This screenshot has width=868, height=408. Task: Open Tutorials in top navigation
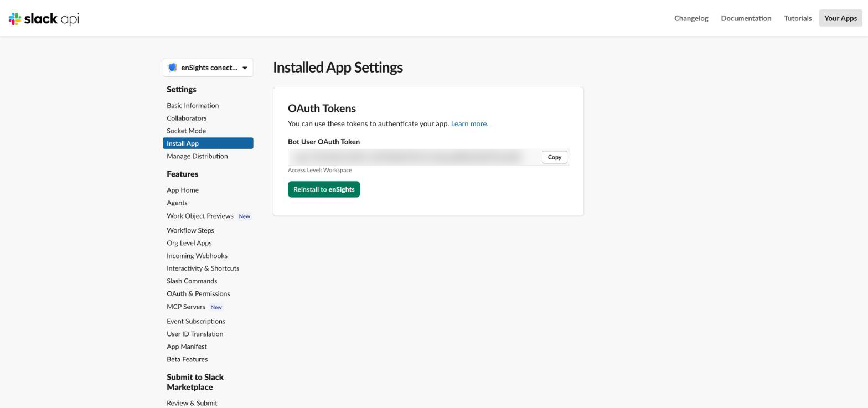tap(798, 18)
